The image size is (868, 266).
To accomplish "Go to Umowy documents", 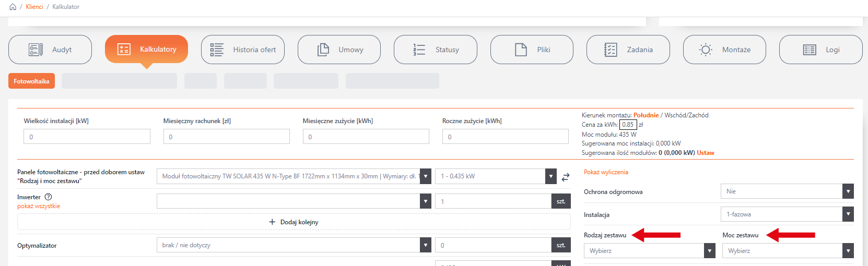I will tap(339, 50).
